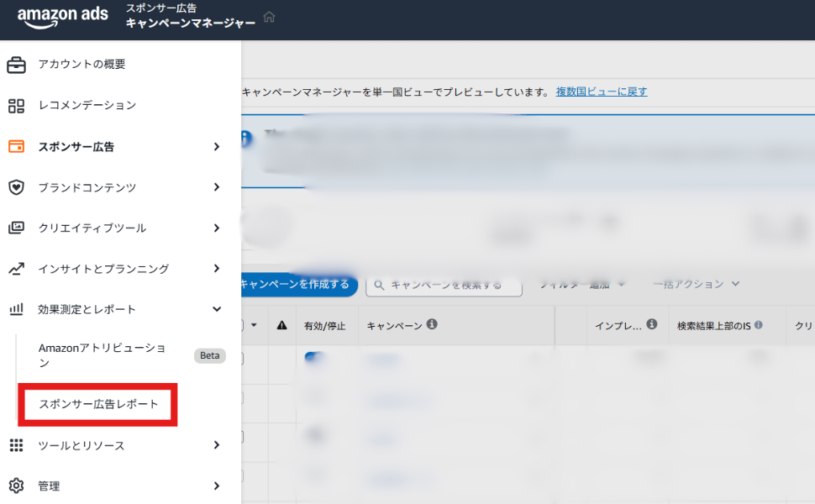Click the インサイトとプランニング trend icon
The width and height of the screenshot is (815, 504).
(16, 269)
